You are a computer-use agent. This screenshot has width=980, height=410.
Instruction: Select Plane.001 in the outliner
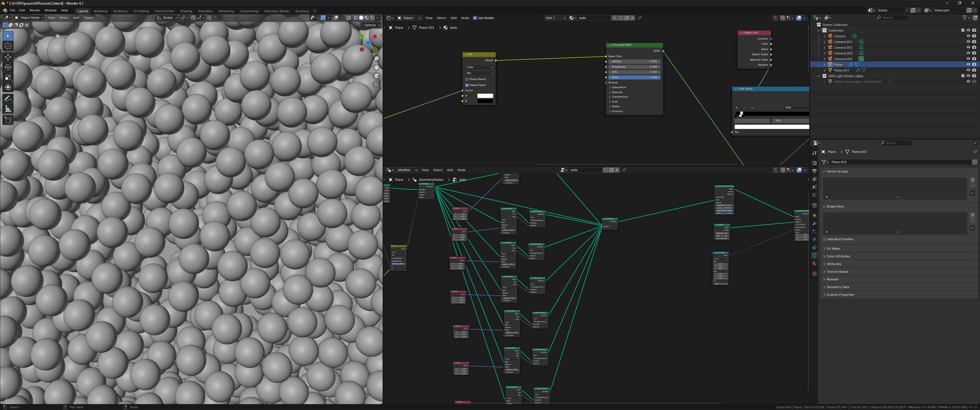[x=842, y=70]
